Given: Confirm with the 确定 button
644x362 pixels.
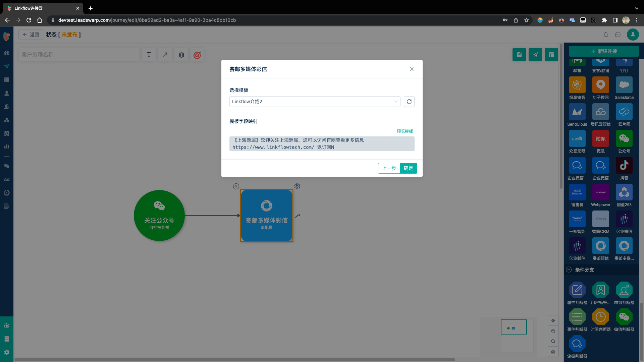Looking at the screenshot, I should pos(408,168).
